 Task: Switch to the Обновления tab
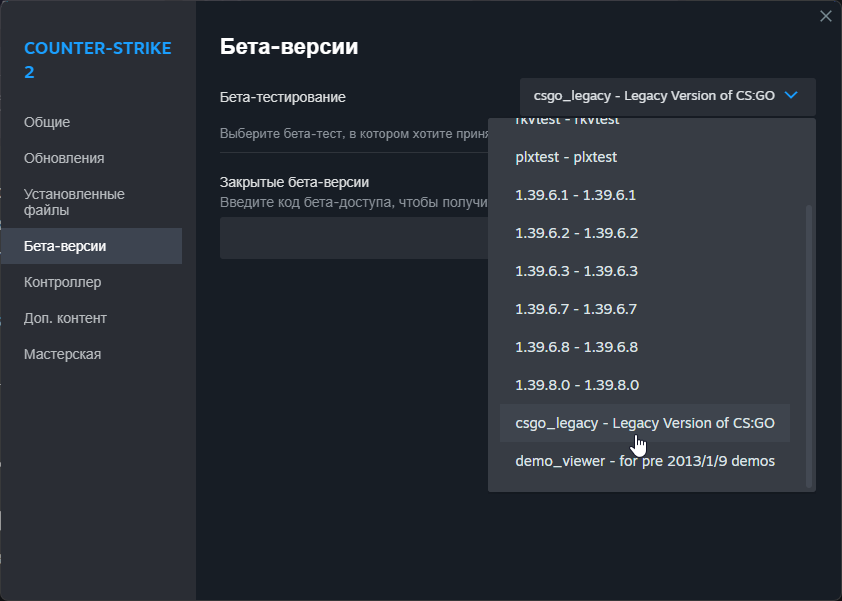pyautogui.click(x=64, y=158)
